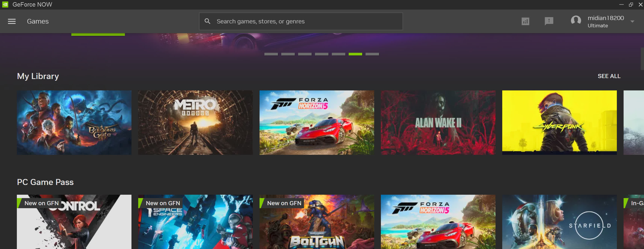
Task: Click the GeForce NOW logo icon
Action: point(5,4)
